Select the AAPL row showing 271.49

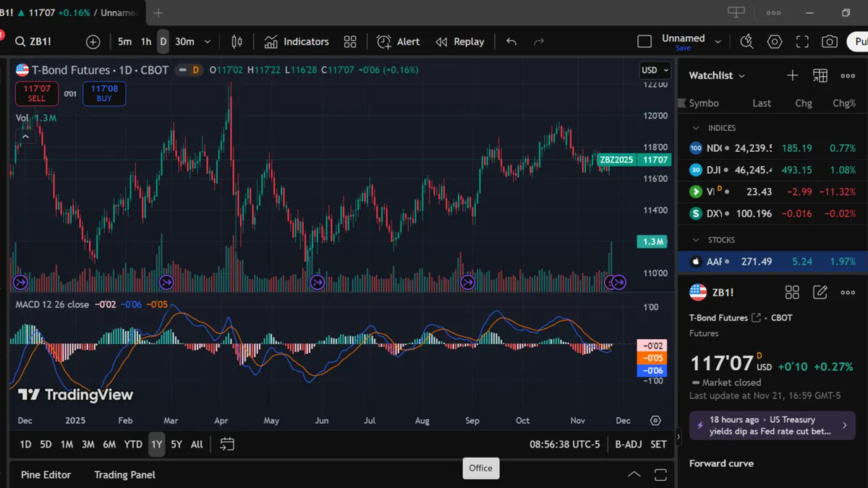coord(773,262)
